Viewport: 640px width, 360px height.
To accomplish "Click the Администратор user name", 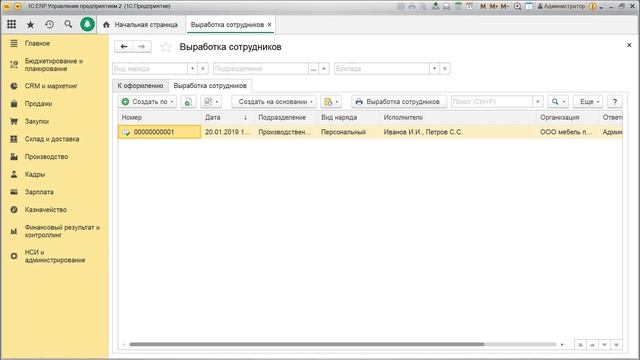I will tap(564, 7).
